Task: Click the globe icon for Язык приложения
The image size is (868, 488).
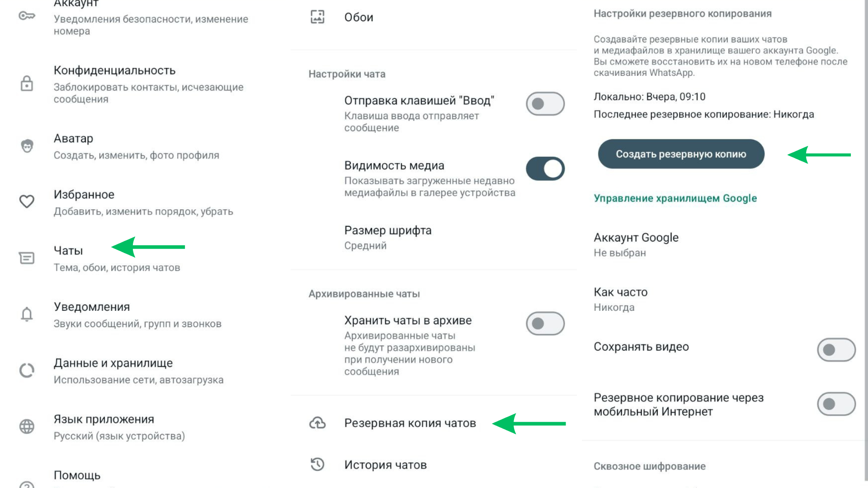Action: click(27, 426)
